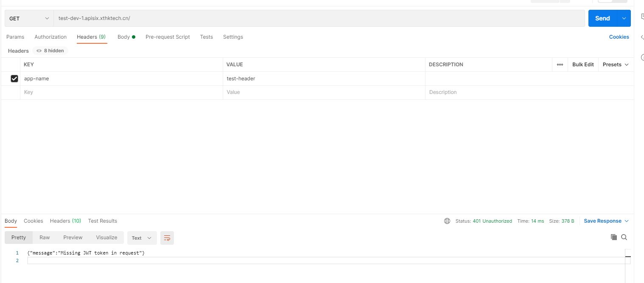Image resolution: width=644 pixels, height=283 pixels.
Task: Open the GET method dropdown
Action: [x=28, y=18]
